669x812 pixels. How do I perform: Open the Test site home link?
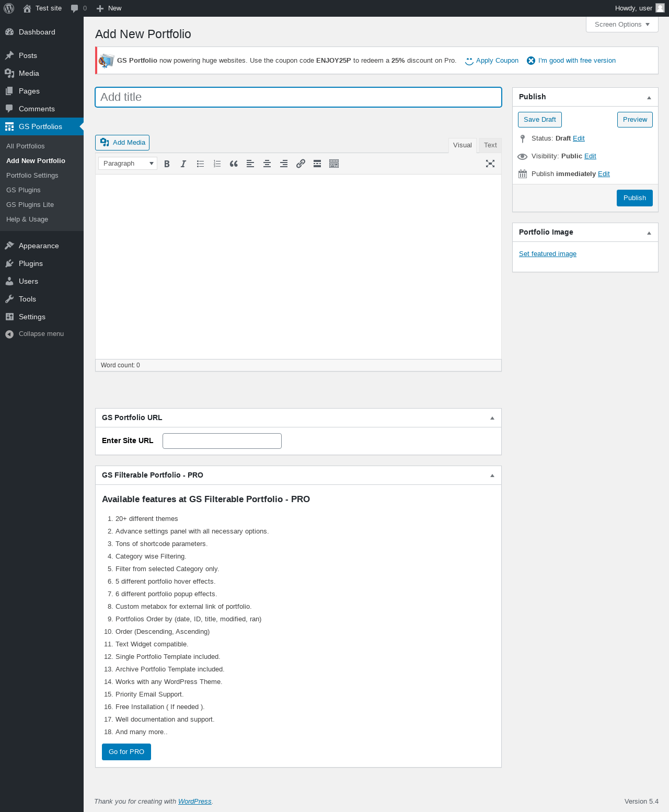(42, 8)
